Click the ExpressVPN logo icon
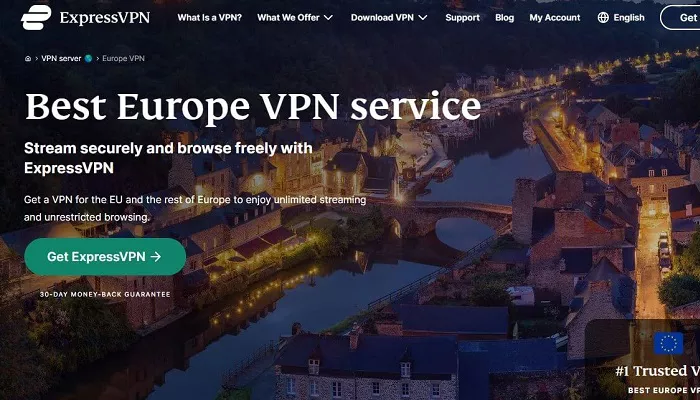The width and height of the screenshot is (700, 400). [36, 17]
